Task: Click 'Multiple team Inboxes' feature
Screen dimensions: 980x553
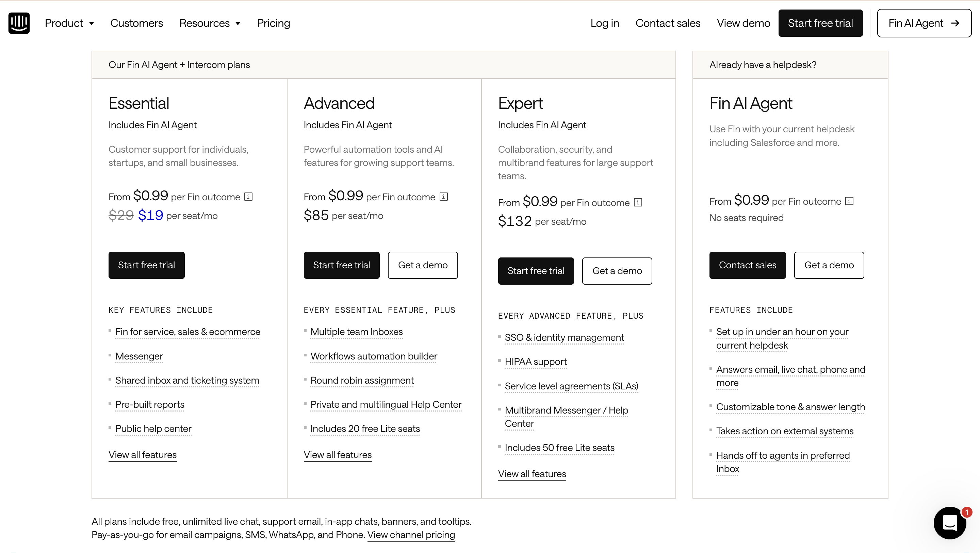Action: [357, 332]
